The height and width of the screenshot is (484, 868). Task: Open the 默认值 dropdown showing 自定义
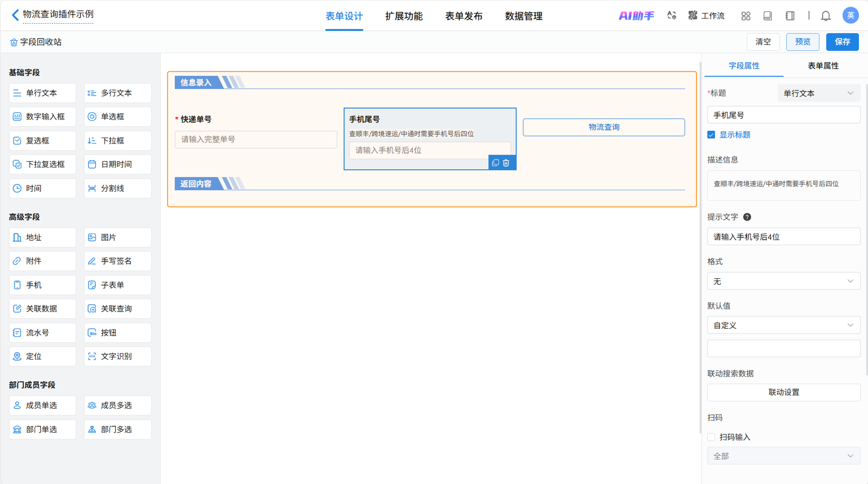coord(783,325)
